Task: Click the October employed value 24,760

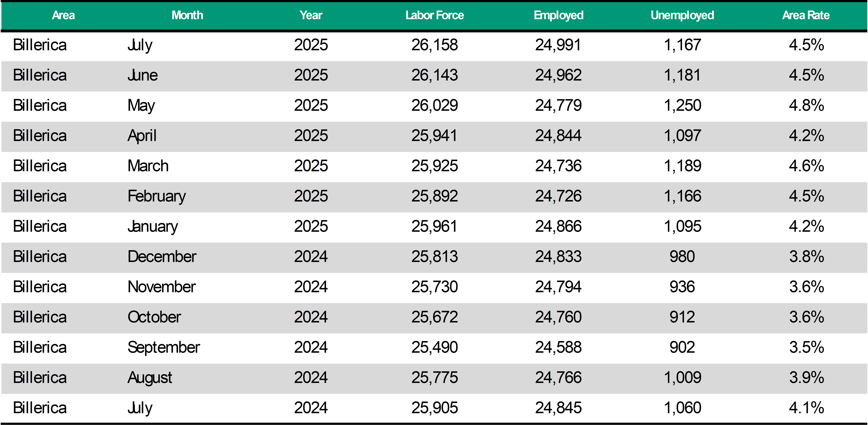Action: tap(558, 317)
